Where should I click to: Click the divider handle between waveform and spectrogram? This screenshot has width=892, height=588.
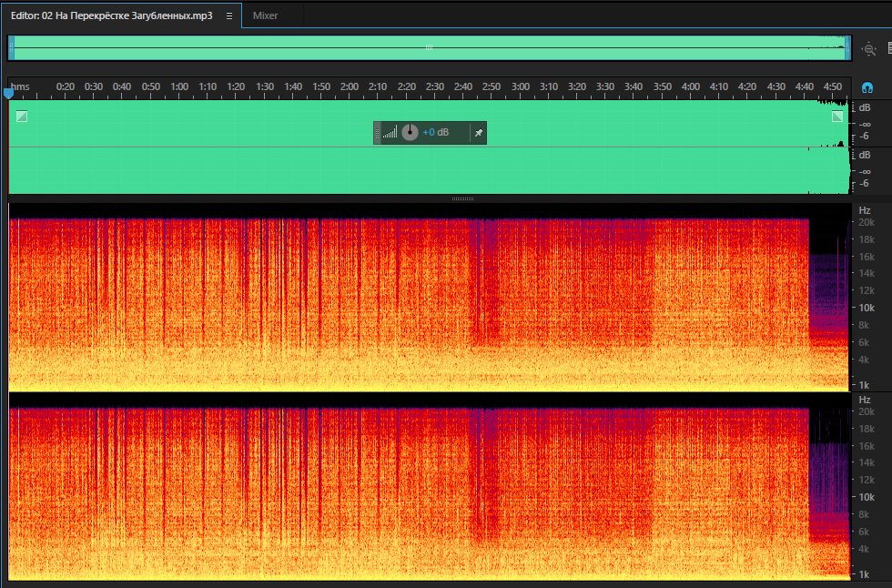point(462,199)
